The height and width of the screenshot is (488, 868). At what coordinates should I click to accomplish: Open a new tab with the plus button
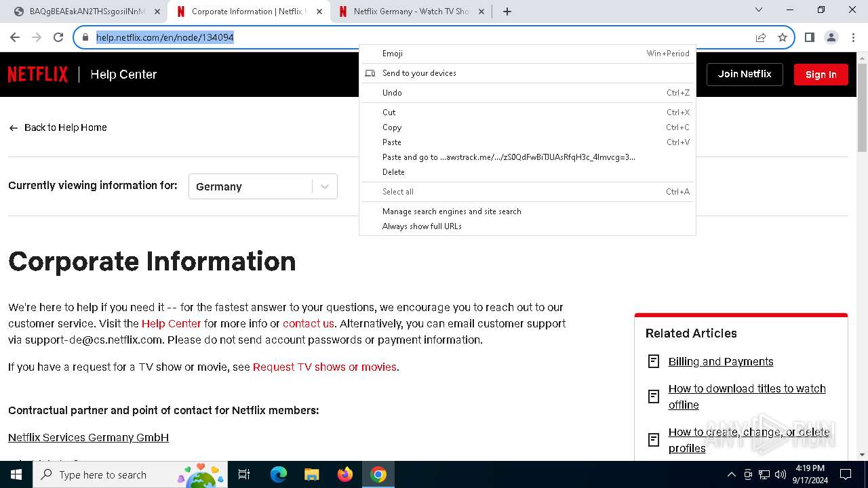(x=507, y=11)
